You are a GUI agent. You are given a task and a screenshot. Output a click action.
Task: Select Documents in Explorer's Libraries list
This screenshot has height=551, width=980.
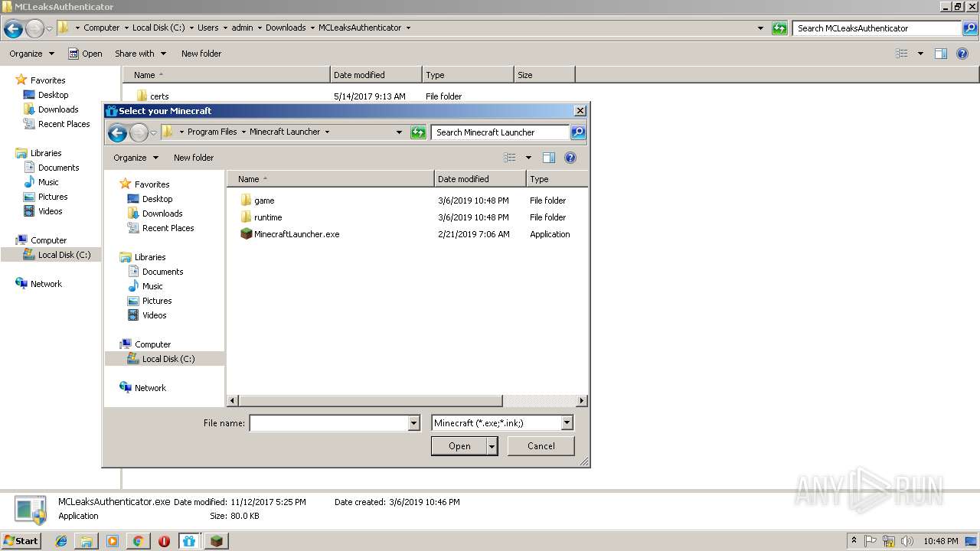pyautogui.click(x=58, y=168)
